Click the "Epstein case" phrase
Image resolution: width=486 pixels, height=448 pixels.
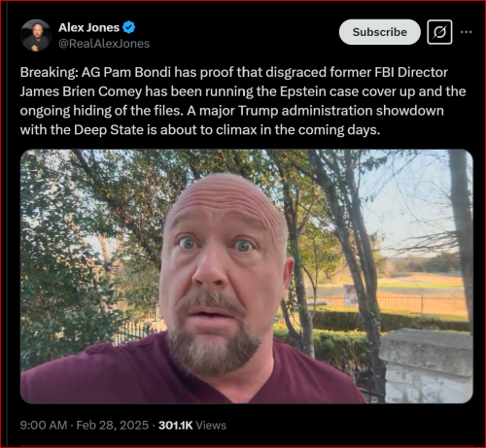(319, 91)
